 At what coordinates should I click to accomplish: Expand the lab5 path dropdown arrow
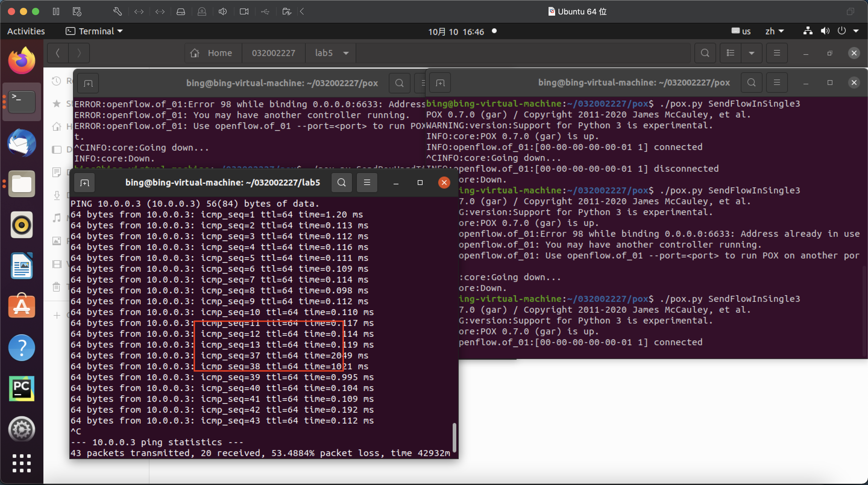(346, 53)
